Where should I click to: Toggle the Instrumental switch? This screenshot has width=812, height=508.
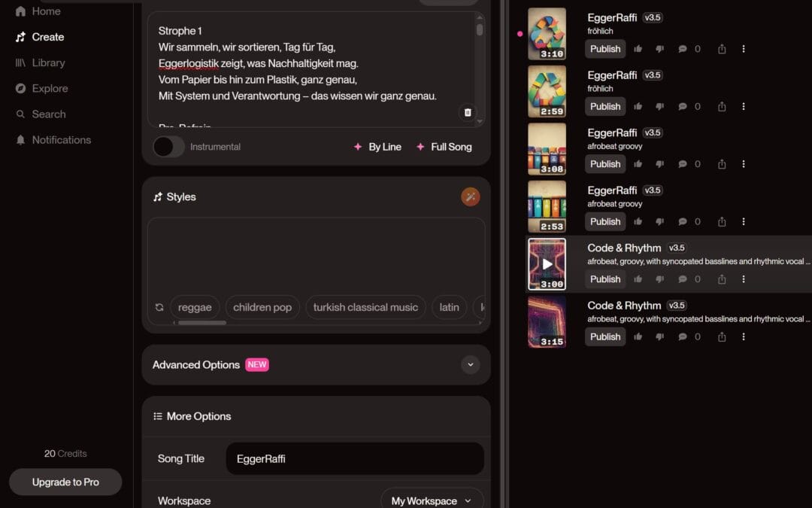tap(168, 147)
